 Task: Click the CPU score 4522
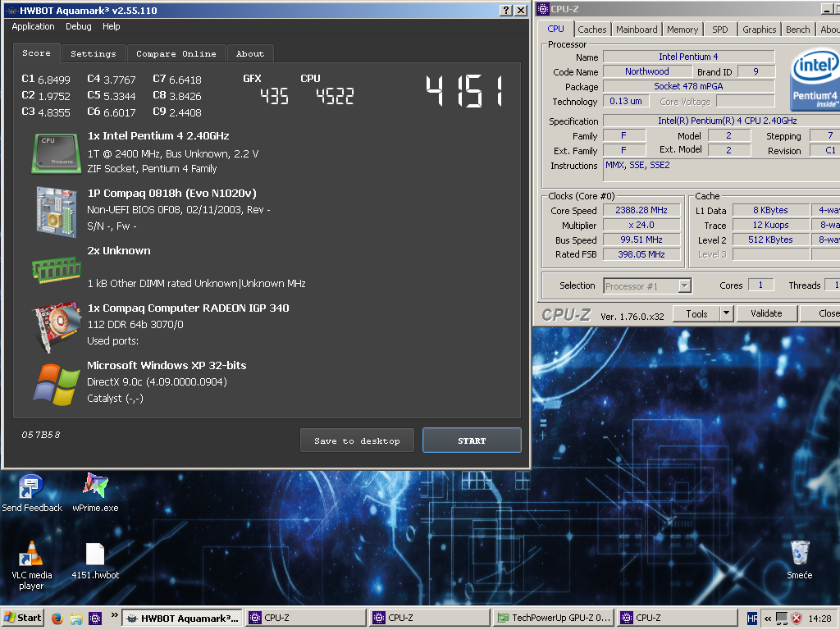(x=335, y=97)
